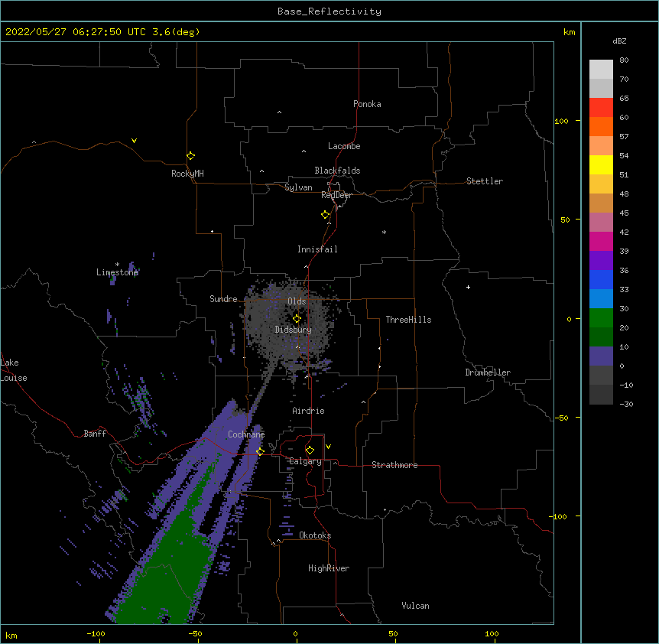The width and height of the screenshot is (659, 644).
Task: Click the dBZ legend heading
Action: pos(619,41)
